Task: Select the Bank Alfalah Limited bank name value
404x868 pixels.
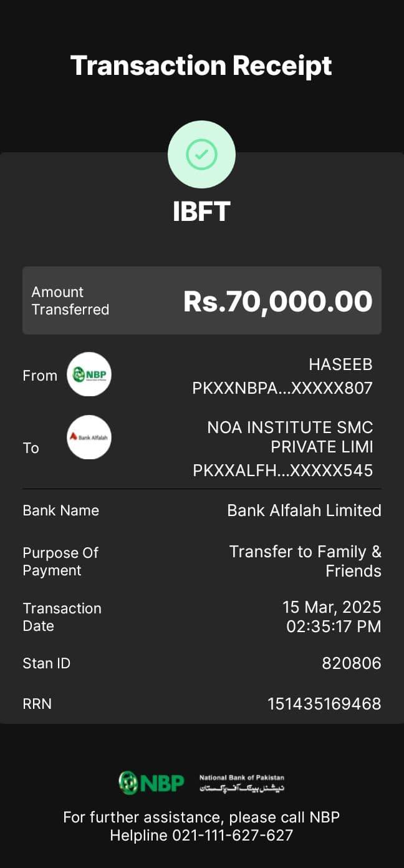Action: [x=304, y=510]
